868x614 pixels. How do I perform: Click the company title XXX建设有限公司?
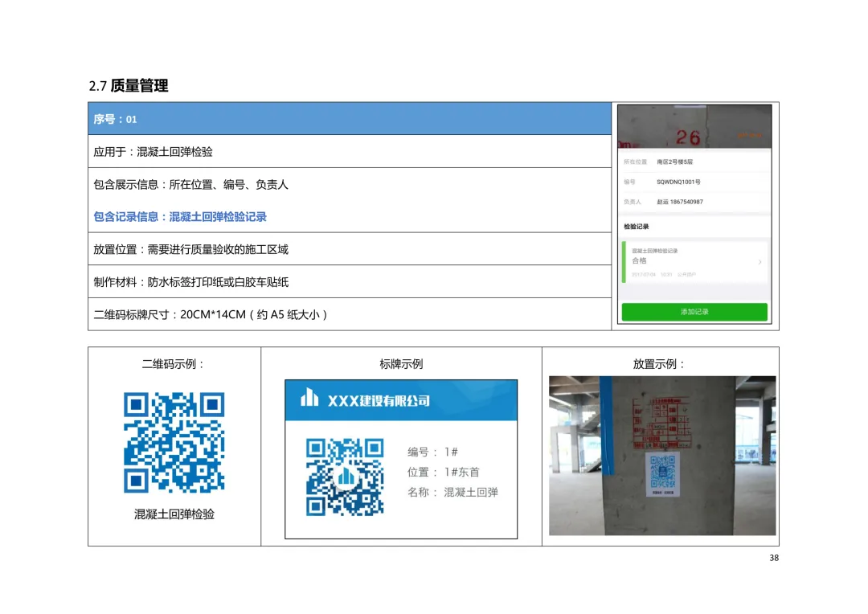(379, 401)
